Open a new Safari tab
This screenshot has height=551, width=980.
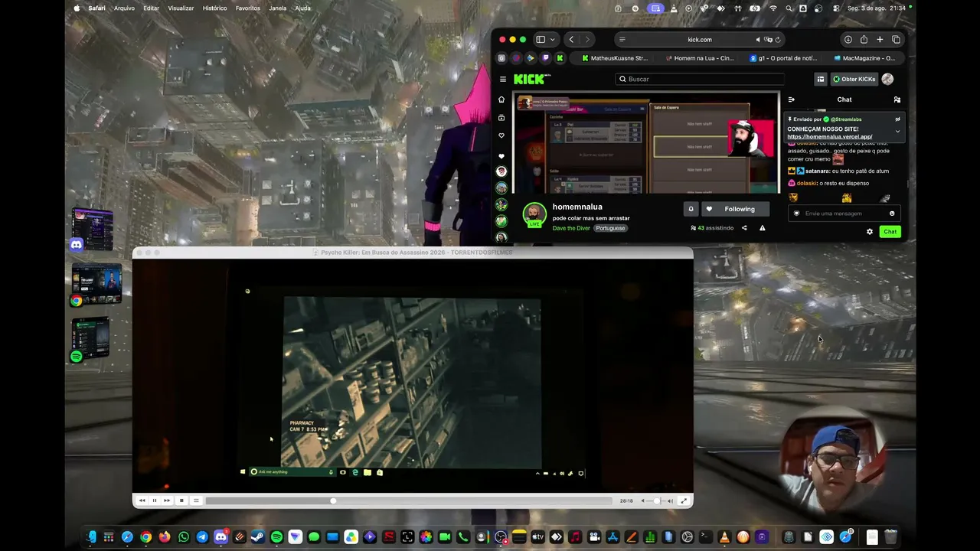[880, 40]
